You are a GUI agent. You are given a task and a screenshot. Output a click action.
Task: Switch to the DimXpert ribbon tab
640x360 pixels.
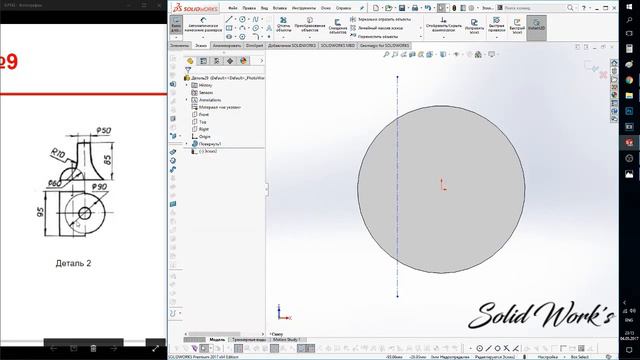coord(254,46)
